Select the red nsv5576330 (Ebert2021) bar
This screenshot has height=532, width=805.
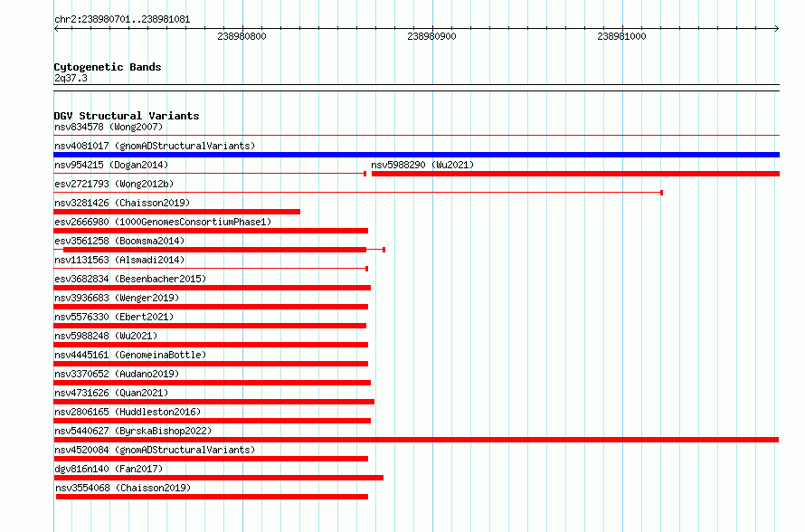210,326
